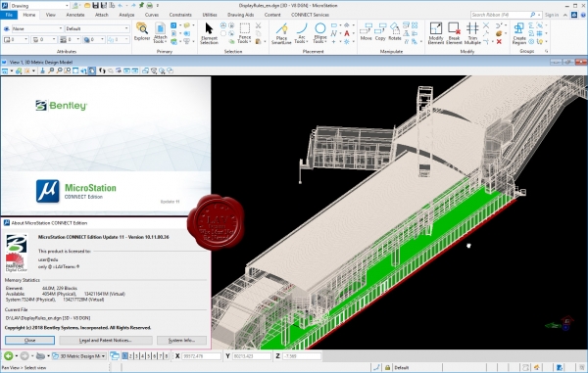Click Legal and Patent Notices button
Viewport: 588px width, 373px height.
(x=106, y=340)
